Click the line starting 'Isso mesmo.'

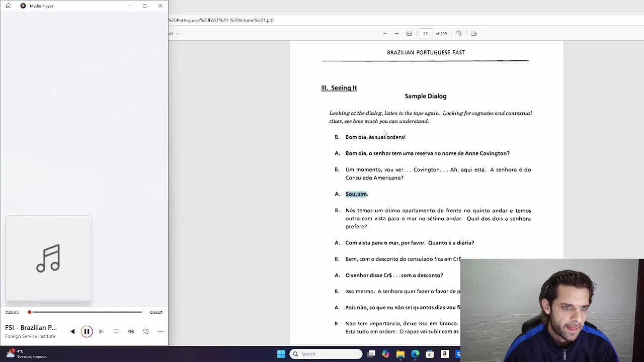tap(403, 292)
